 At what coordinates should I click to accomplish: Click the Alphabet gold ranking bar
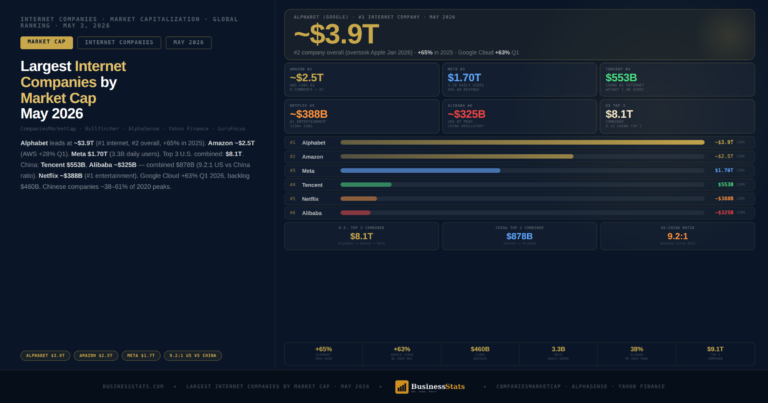tap(522, 142)
